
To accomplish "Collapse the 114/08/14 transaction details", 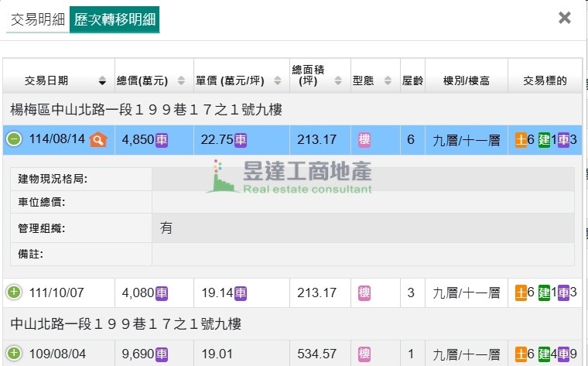I will point(14,140).
